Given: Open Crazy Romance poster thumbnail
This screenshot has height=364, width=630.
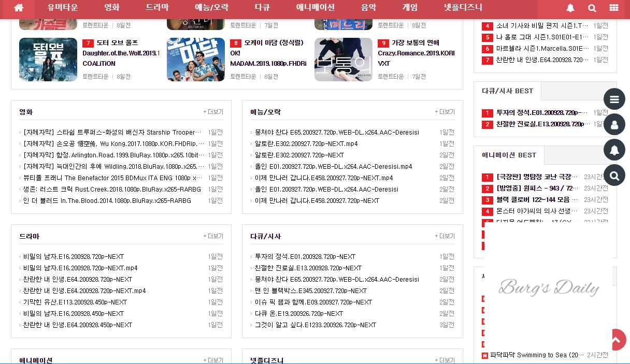Looking at the screenshot, I should tap(343, 60).
